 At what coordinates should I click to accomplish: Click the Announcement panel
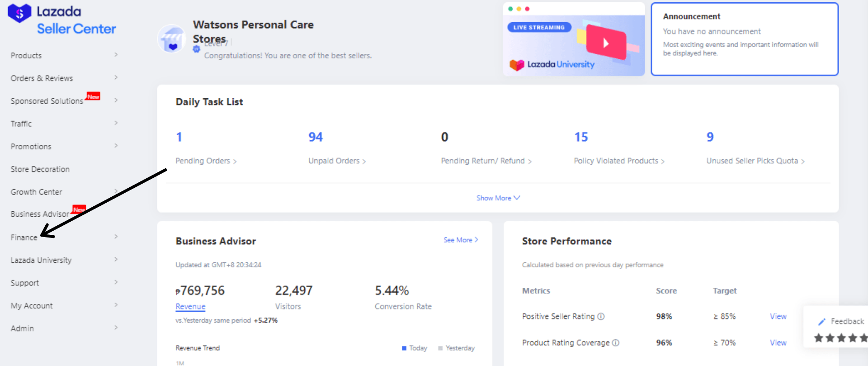[x=745, y=39]
